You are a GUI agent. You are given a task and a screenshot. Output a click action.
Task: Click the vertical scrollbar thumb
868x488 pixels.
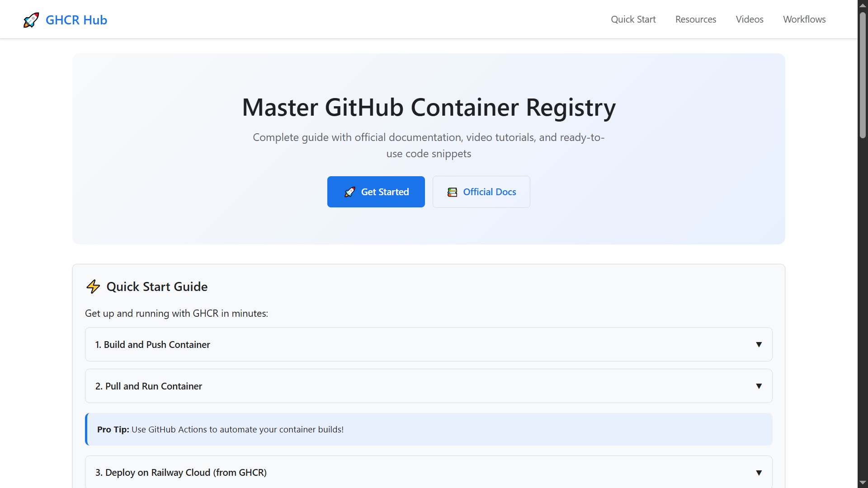863,75
